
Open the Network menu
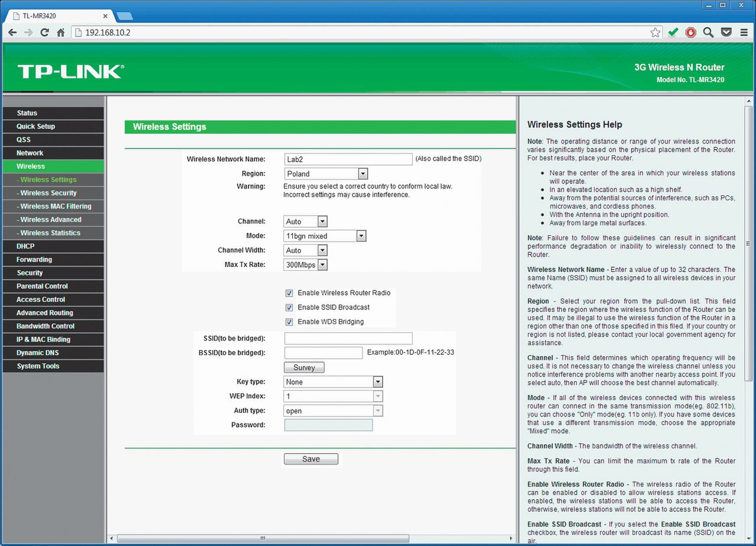53,153
